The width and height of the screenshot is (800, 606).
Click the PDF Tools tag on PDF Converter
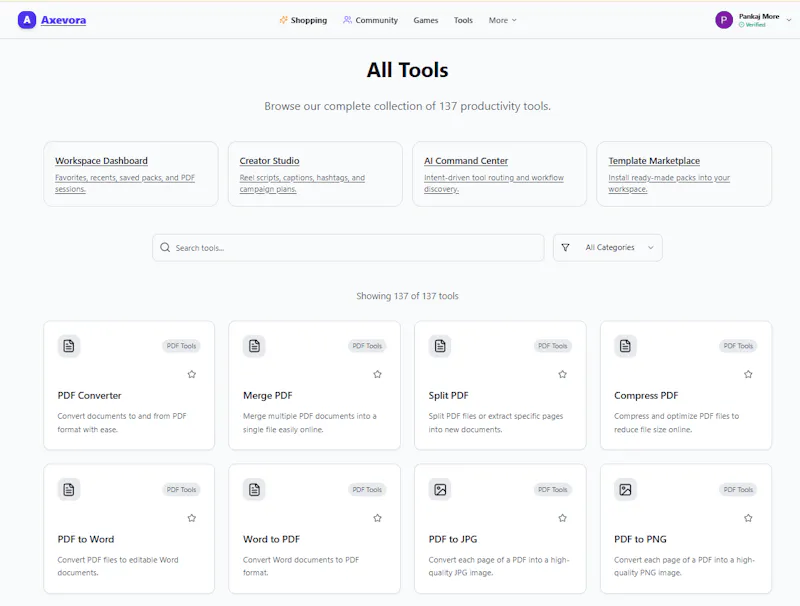[x=181, y=346]
